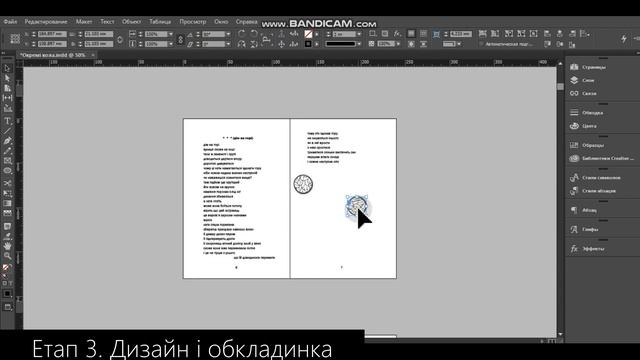Pick the Pencil tool
The height and width of the screenshot is (360, 640).
pos(7,151)
